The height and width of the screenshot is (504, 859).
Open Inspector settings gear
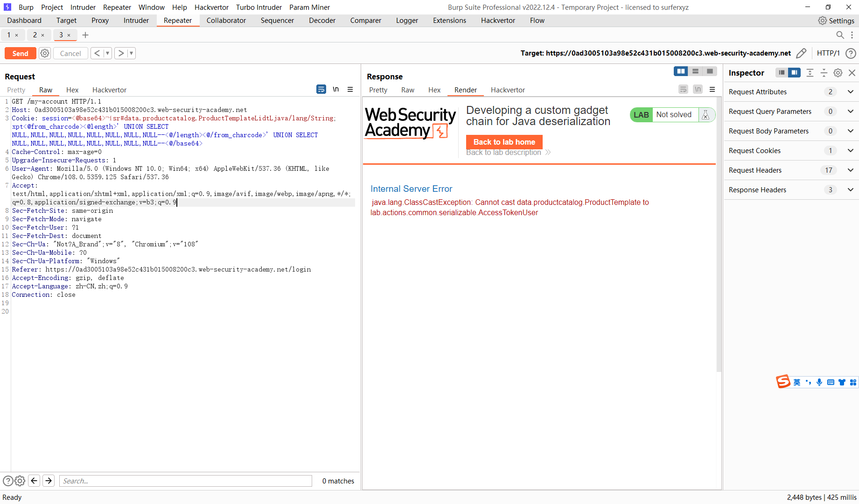tap(838, 73)
